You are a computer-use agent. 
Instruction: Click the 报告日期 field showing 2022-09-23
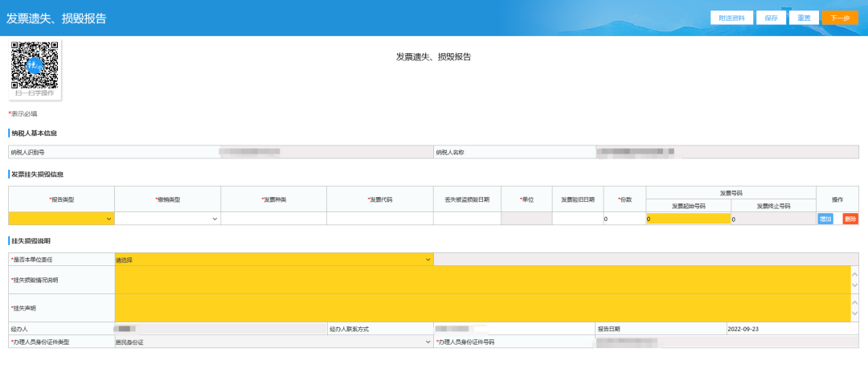coord(792,329)
